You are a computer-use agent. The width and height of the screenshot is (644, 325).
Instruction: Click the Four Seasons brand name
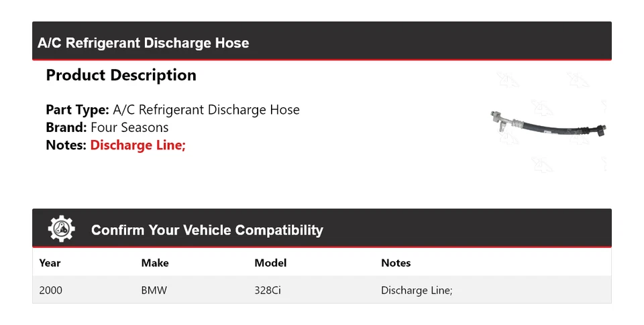(x=129, y=127)
